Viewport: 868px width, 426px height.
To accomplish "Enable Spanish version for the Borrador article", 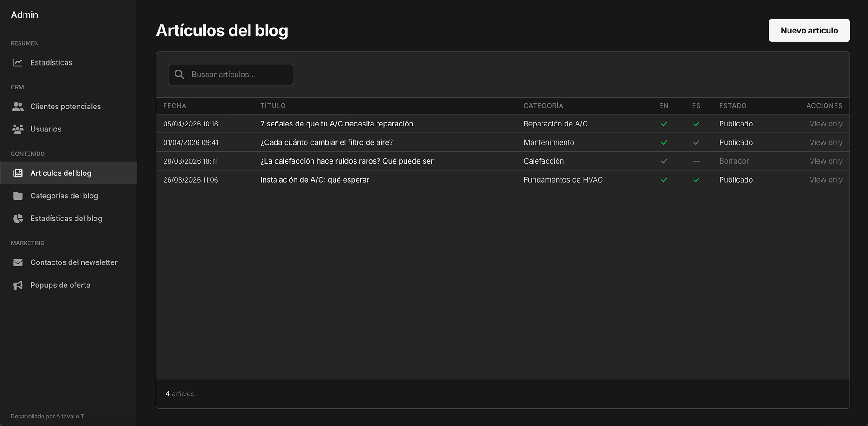I will [x=696, y=161].
